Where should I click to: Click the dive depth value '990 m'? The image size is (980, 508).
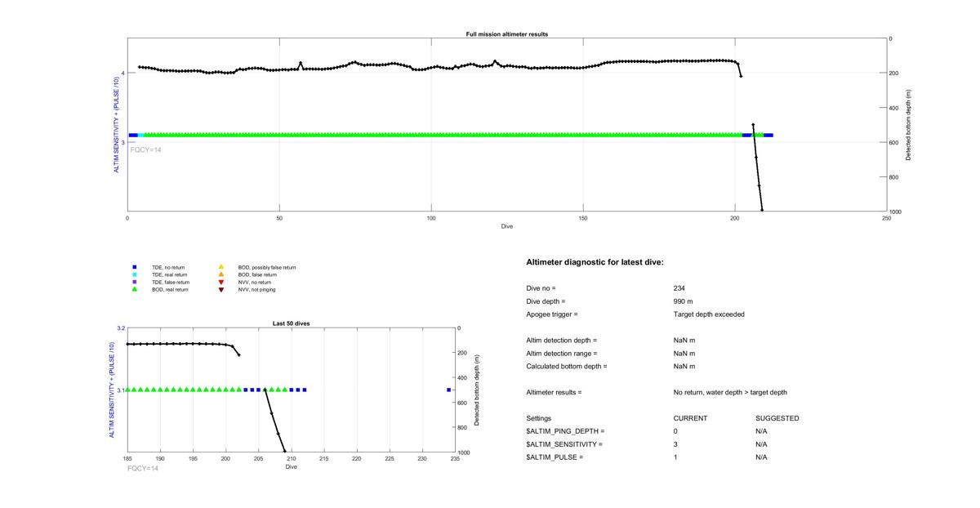pos(684,301)
